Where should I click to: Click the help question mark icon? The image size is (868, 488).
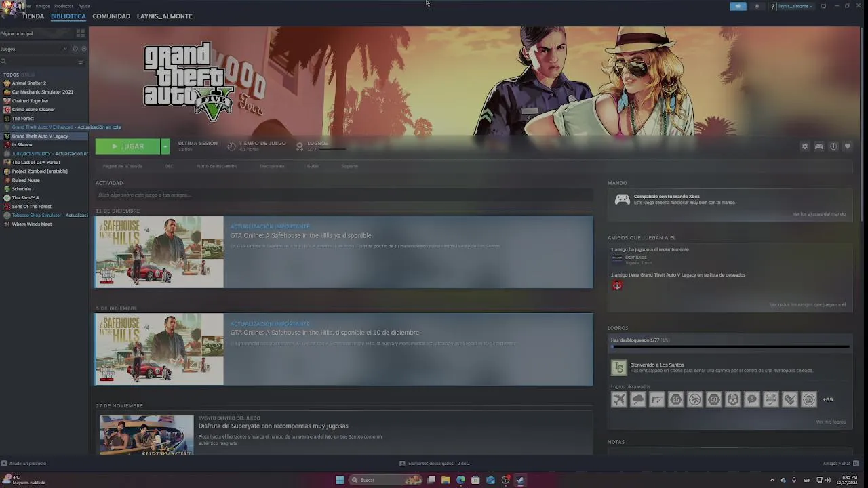[772, 6]
